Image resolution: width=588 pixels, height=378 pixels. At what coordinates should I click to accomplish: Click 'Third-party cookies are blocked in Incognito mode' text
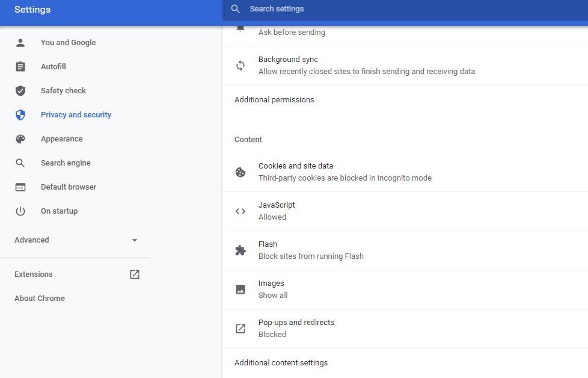coord(345,178)
